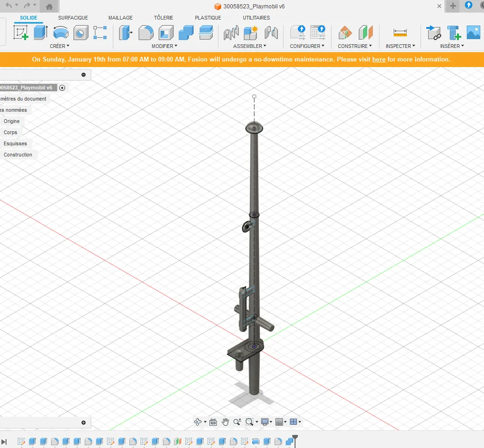Click the Look At icon
Image resolution: width=484 pixels, height=448 pixels.
coord(213,422)
